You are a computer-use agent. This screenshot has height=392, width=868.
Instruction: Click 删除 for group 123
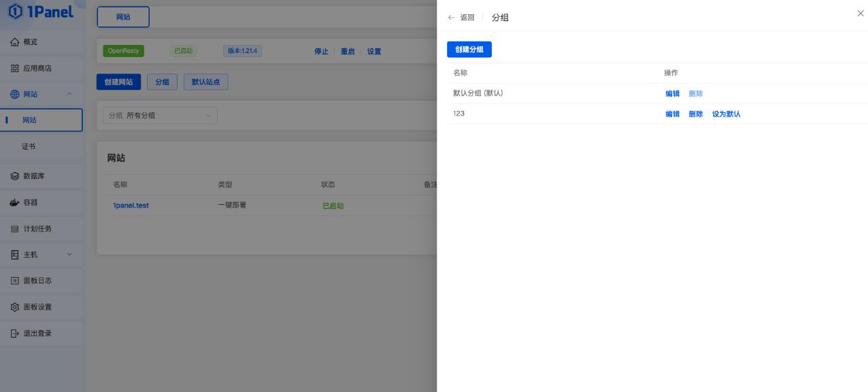pyautogui.click(x=695, y=114)
